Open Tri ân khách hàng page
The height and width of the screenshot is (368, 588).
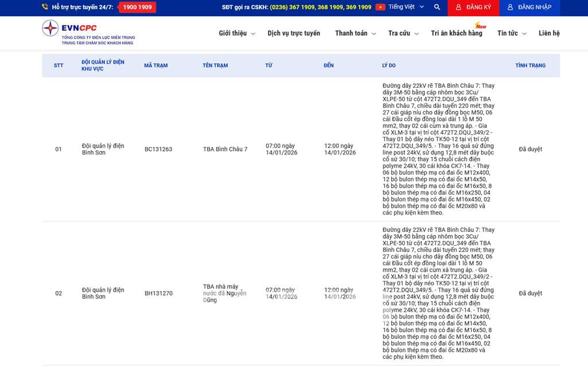(457, 33)
